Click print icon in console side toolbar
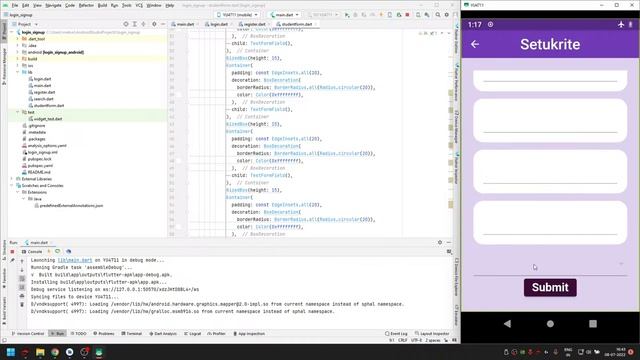The width and height of the screenshot is (640, 360). click(x=22, y=296)
